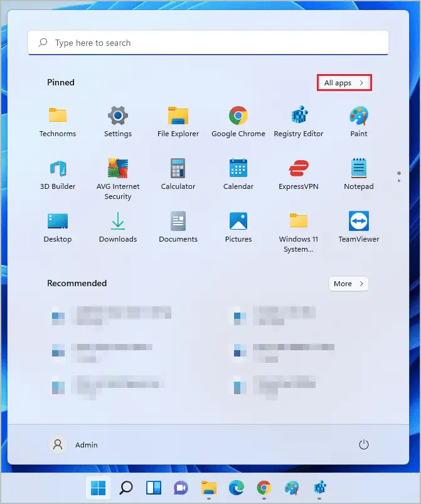Launch the Calculator app
Viewport: 421px width, 504px height.
tap(178, 174)
